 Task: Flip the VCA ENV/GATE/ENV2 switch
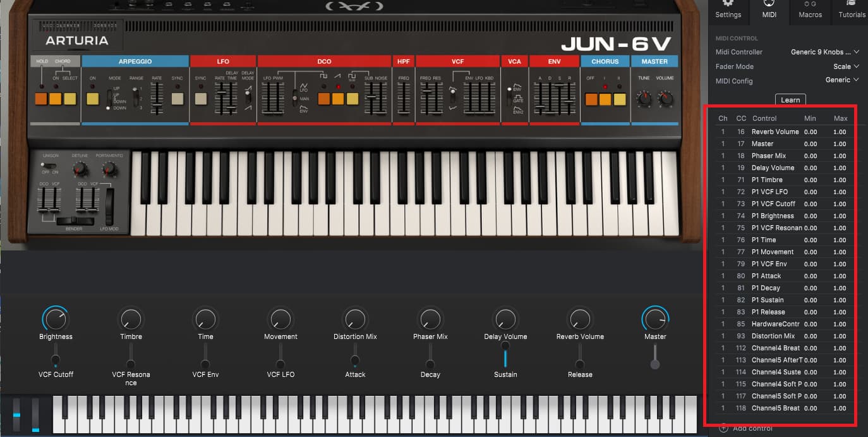[509, 98]
